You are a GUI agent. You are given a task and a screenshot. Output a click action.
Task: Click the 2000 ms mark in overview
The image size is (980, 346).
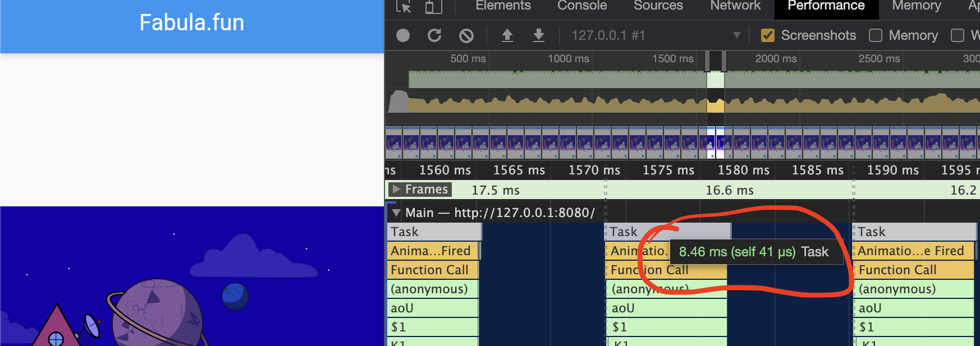[776, 58]
